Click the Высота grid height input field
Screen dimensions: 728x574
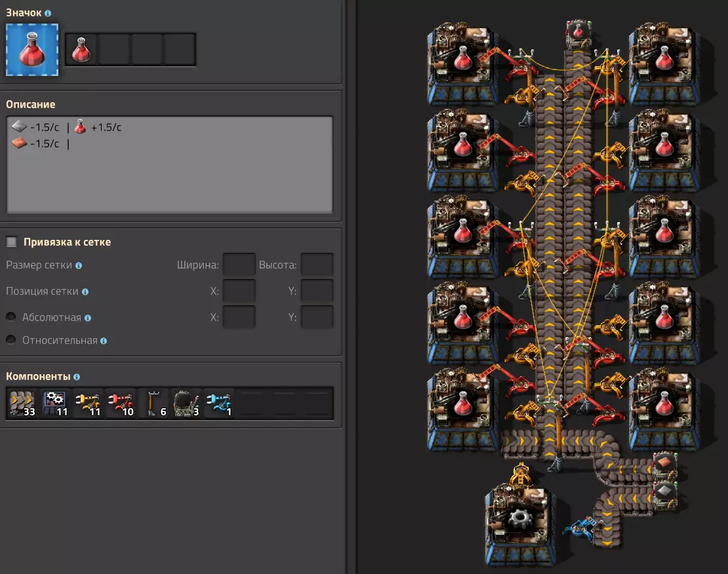coord(317,265)
